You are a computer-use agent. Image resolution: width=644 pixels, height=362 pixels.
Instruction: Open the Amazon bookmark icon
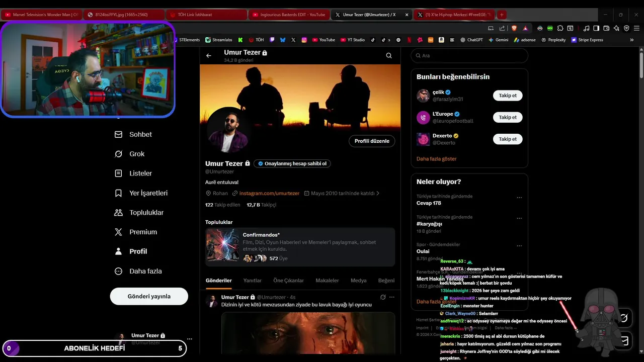click(x=441, y=40)
